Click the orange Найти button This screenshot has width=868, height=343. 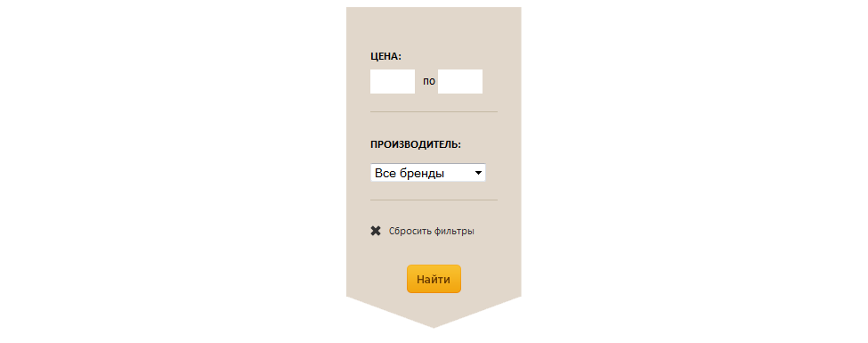(434, 279)
